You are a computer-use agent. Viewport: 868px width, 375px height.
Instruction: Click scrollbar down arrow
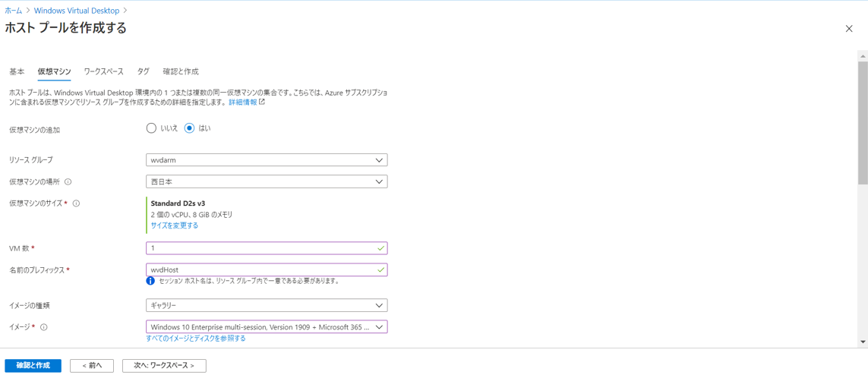pos(863,342)
